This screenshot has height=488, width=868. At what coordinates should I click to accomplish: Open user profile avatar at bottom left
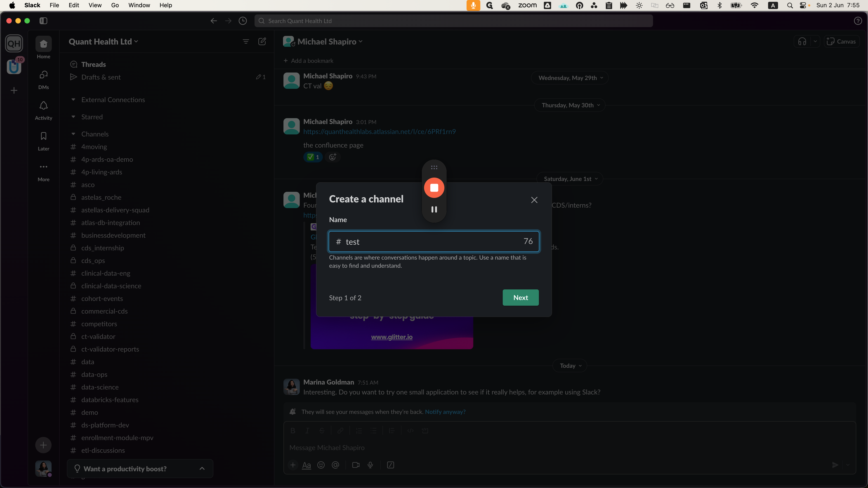click(x=43, y=469)
